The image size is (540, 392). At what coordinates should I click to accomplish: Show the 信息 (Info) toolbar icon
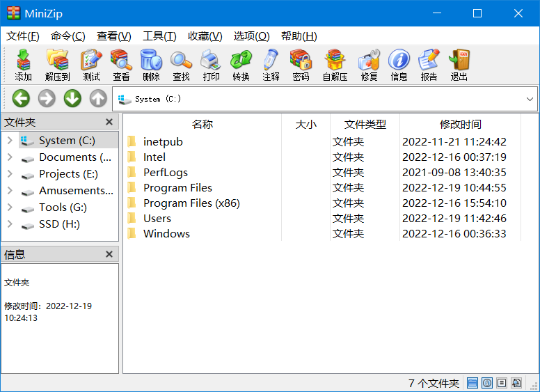coord(399,65)
